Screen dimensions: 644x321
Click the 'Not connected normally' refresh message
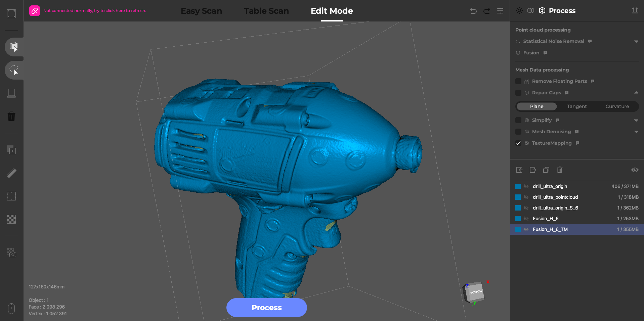point(95,11)
